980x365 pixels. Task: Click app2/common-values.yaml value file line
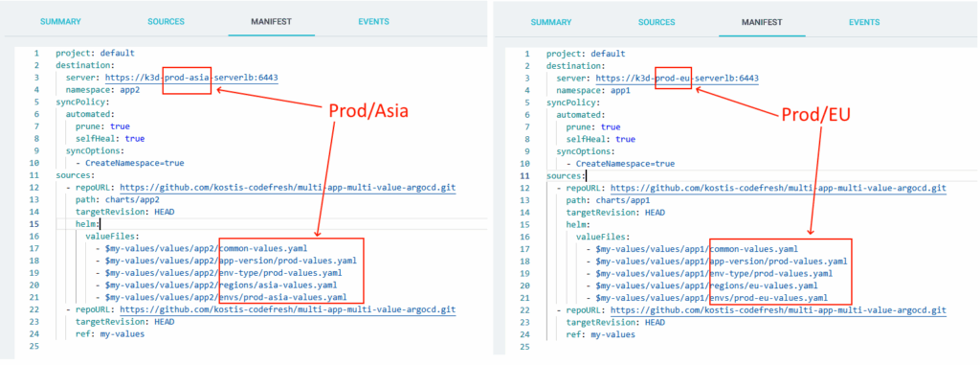201,248
